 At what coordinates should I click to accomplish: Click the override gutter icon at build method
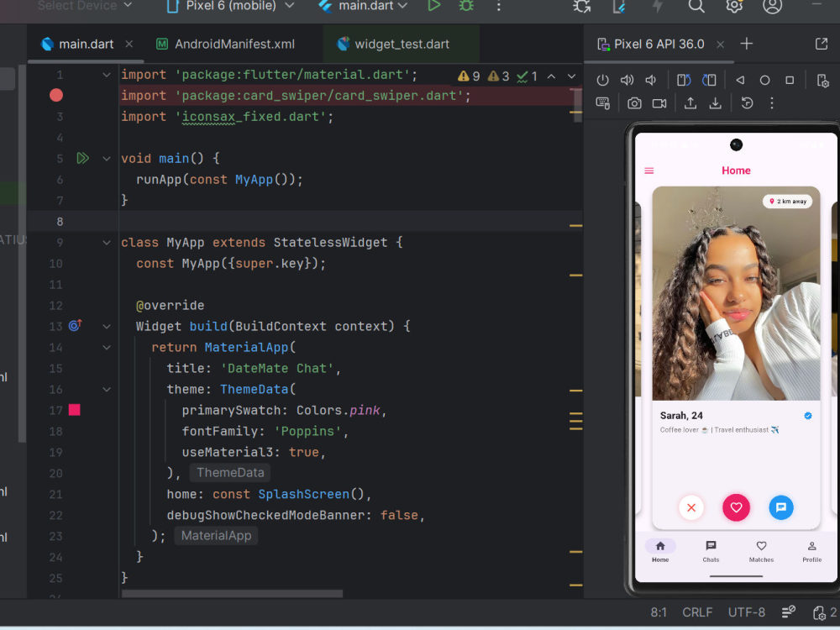[75, 325]
